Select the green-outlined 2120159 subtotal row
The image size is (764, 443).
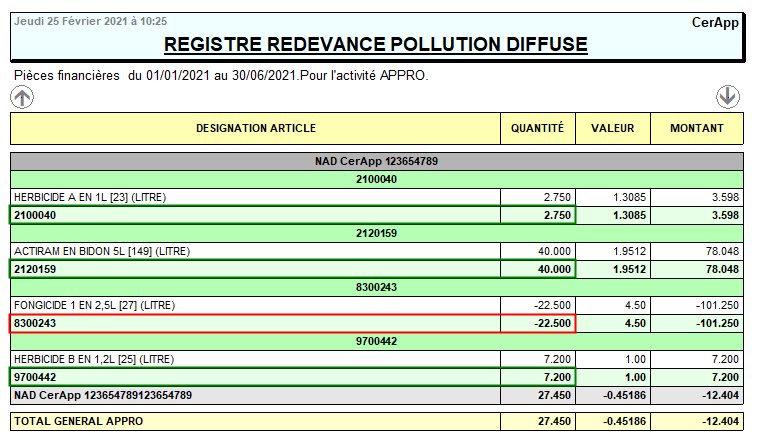coord(292,269)
